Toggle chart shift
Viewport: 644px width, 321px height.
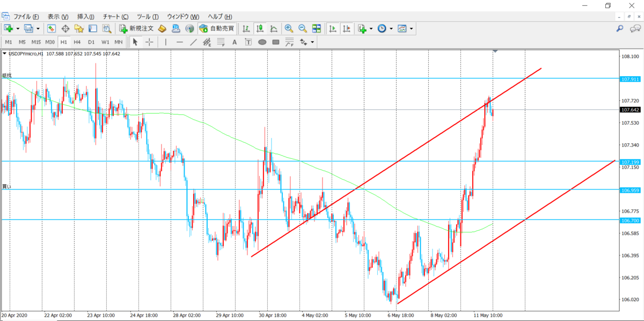pos(347,28)
